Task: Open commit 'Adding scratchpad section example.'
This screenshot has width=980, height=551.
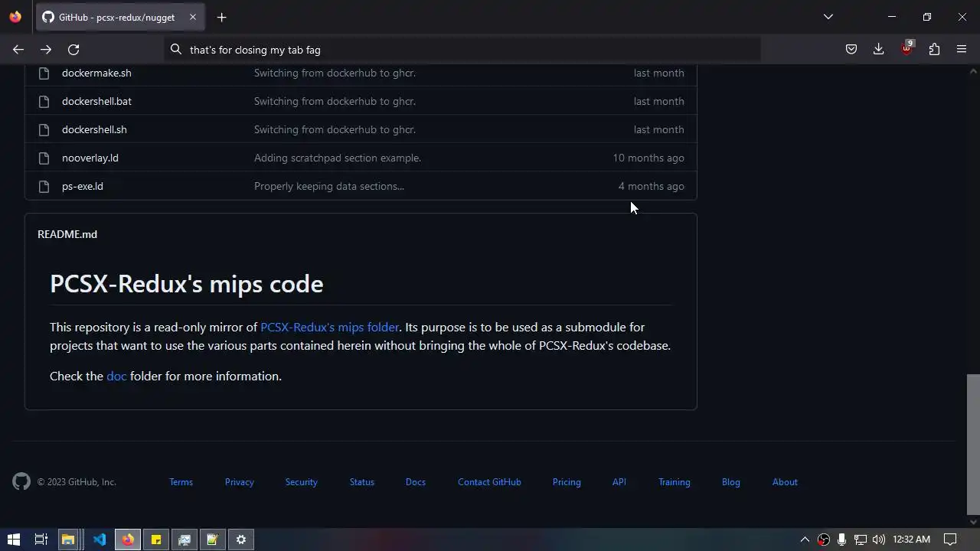Action: pyautogui.click(x=338, y=158)
